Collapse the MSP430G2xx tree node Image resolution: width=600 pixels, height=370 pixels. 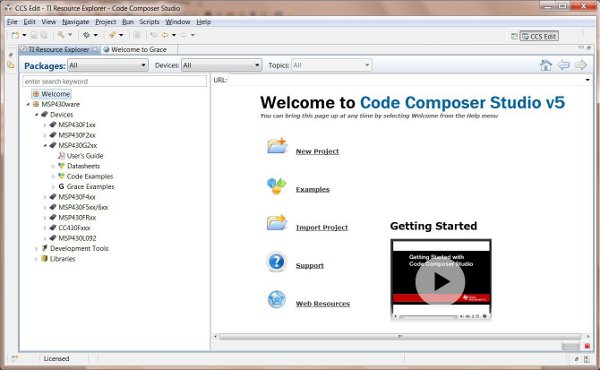point(45,145)
